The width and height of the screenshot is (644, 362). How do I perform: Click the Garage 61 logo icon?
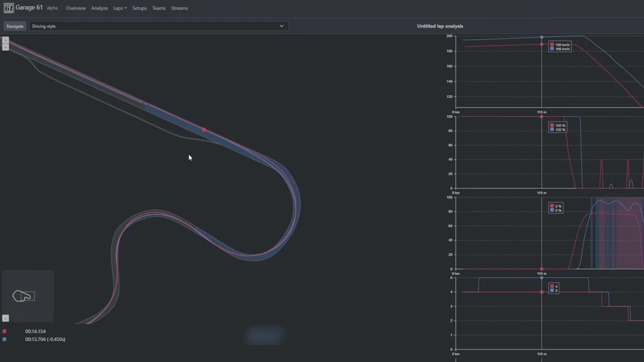[9, 8]
